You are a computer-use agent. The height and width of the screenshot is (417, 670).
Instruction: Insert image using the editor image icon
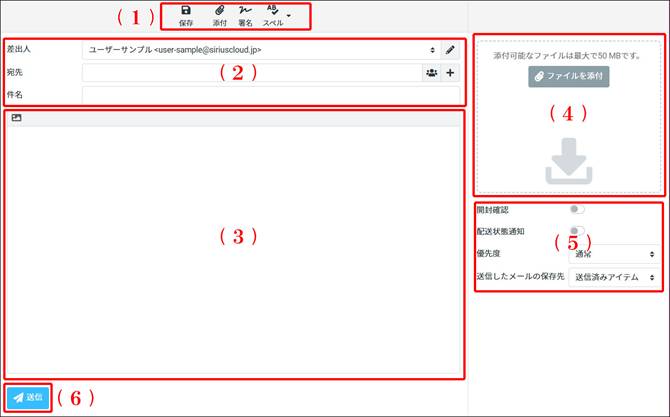point(17,118)
